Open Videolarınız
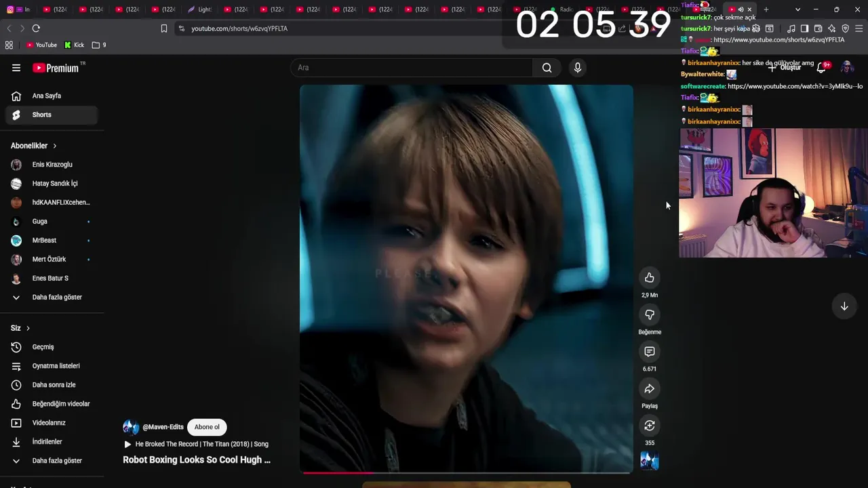868x488 pixels. click(x=52, y=423)
